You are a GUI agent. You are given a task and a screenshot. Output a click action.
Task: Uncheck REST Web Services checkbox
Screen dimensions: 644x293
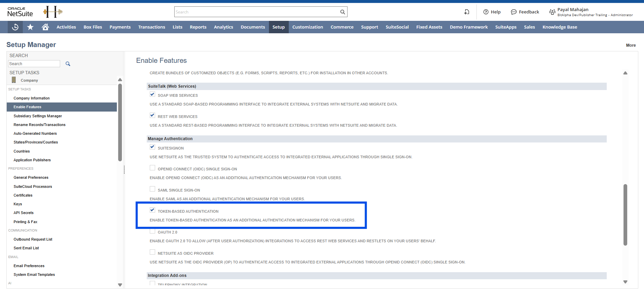[152, 116]
